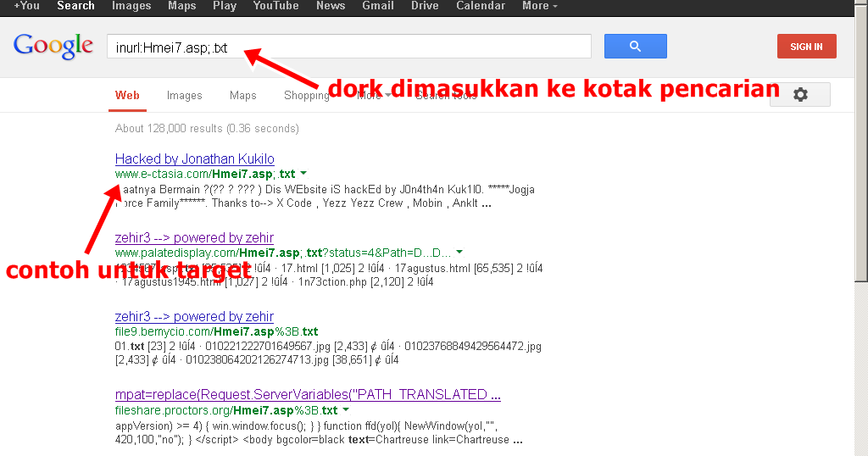868x456 pixels.
Task: Open News in the top bar
Action: pyautogui.click(x=331, y=6)
